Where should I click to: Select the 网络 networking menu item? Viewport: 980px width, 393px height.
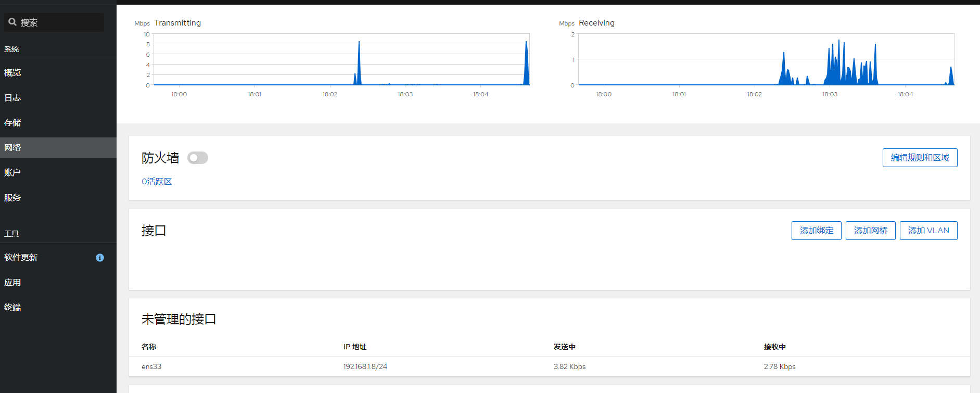click(58, 148)
